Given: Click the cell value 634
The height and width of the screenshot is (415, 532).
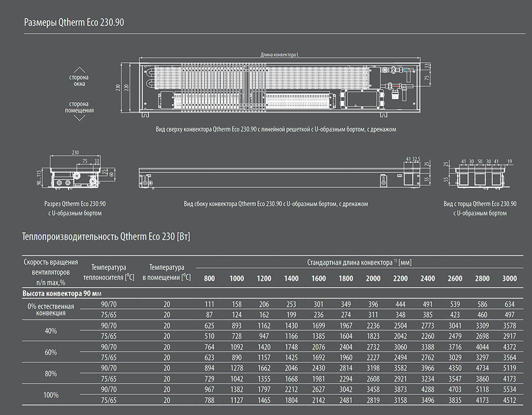Looking at the screenshot, I should (510, 304).
